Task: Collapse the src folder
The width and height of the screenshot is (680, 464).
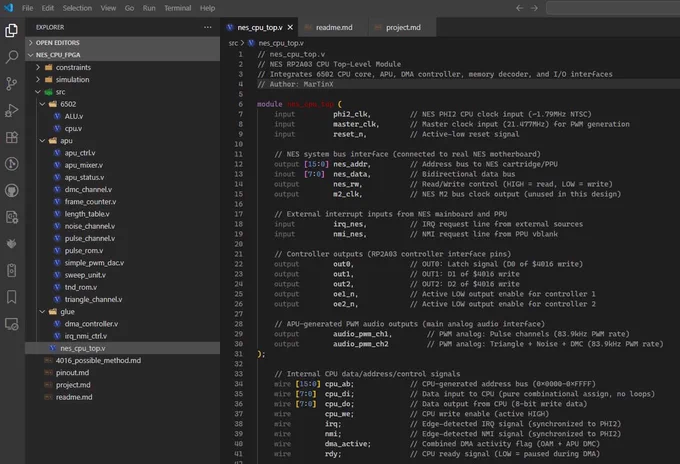Action: (x=122, y=92)
